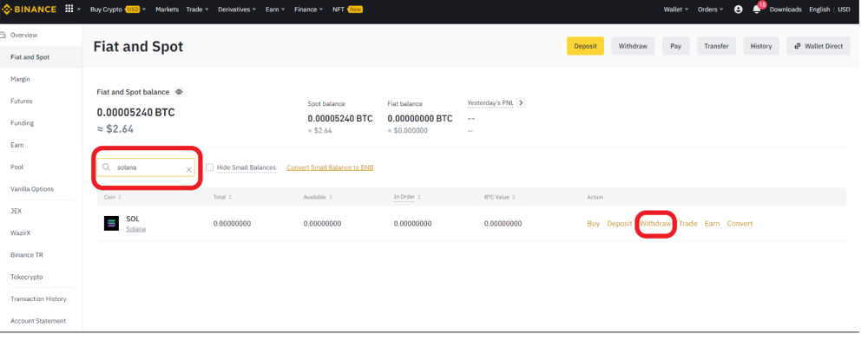The height and width of the screenshot is (341, 868).
Task: Click the yellow Deposit button
Action: click(585, 46)
